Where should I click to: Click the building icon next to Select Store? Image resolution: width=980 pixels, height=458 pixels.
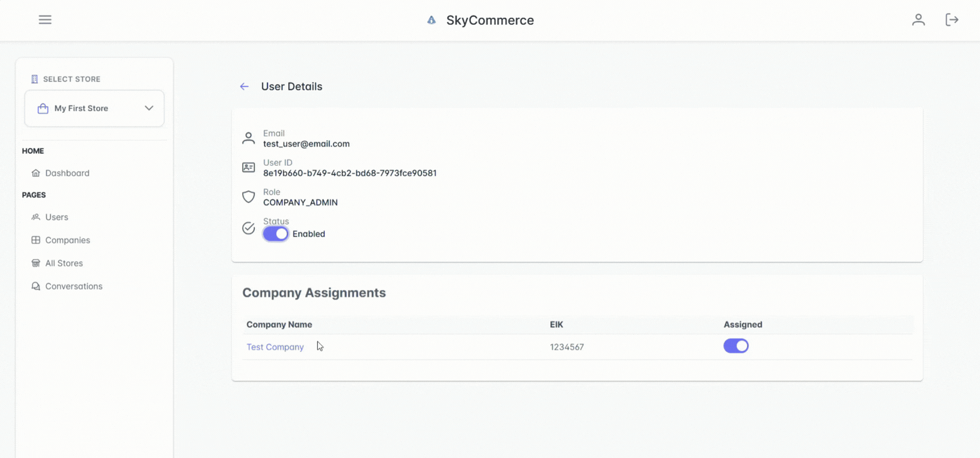(x=34, y=79)
